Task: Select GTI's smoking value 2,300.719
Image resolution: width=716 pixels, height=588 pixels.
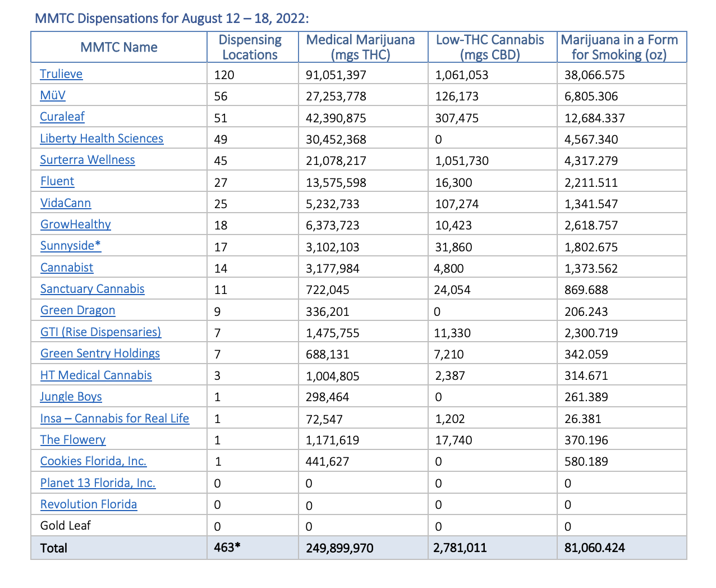Action: click(x=591, y=333)
